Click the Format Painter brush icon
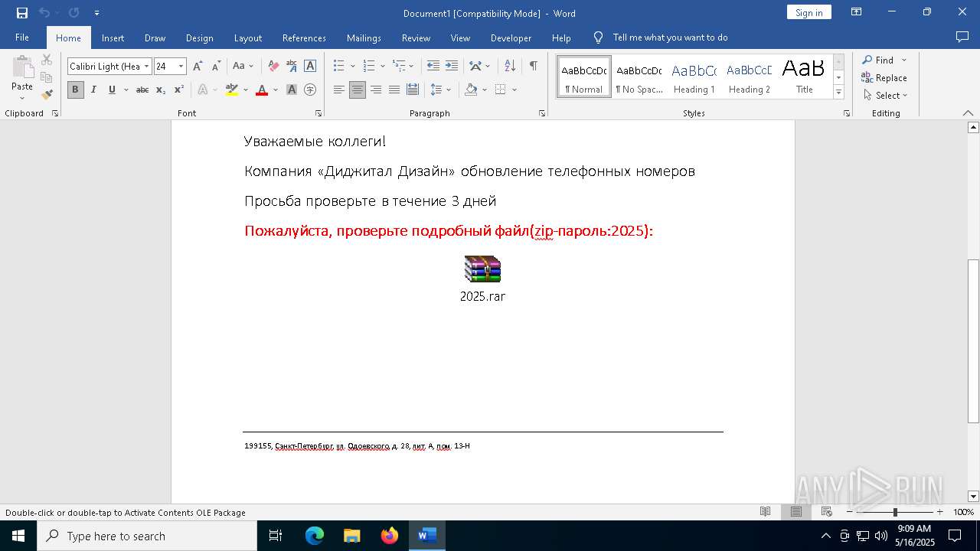The image size is (980, 551). [x=47, y=95]
